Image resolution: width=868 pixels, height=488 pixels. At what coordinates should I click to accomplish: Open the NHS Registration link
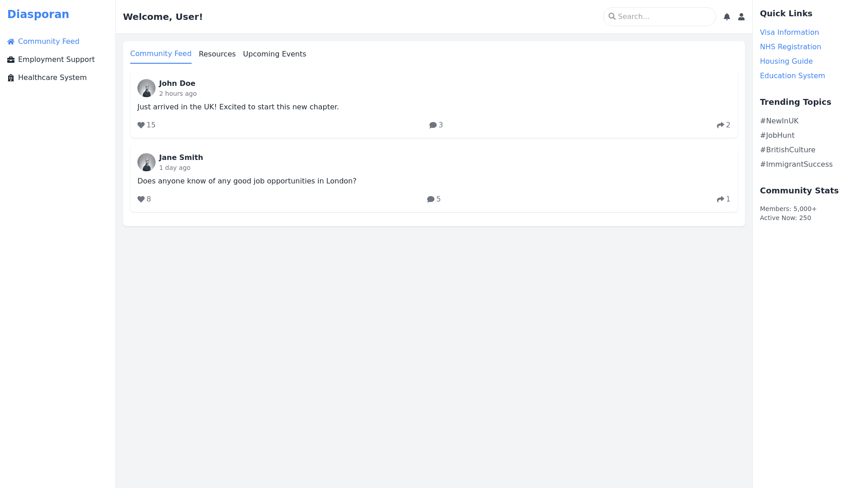pyautogui.click(x=790, y=47)
